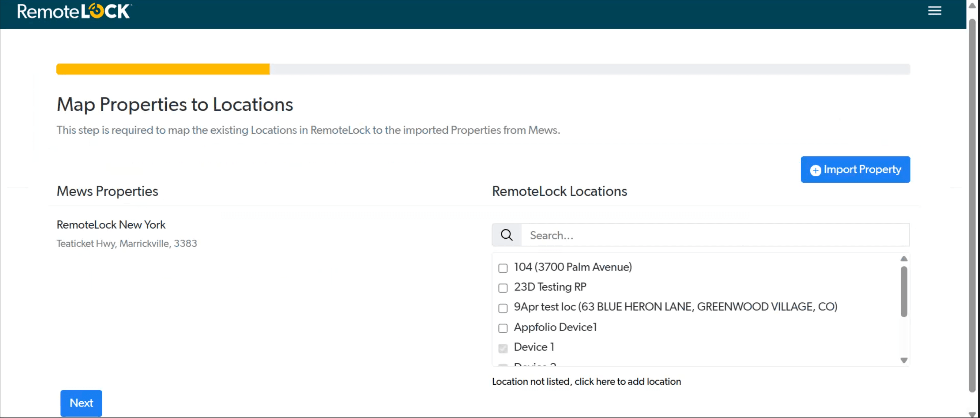Screen dimensions: 980x418
Task: Click the RemoteLock logo
Action: coord(74,11)
